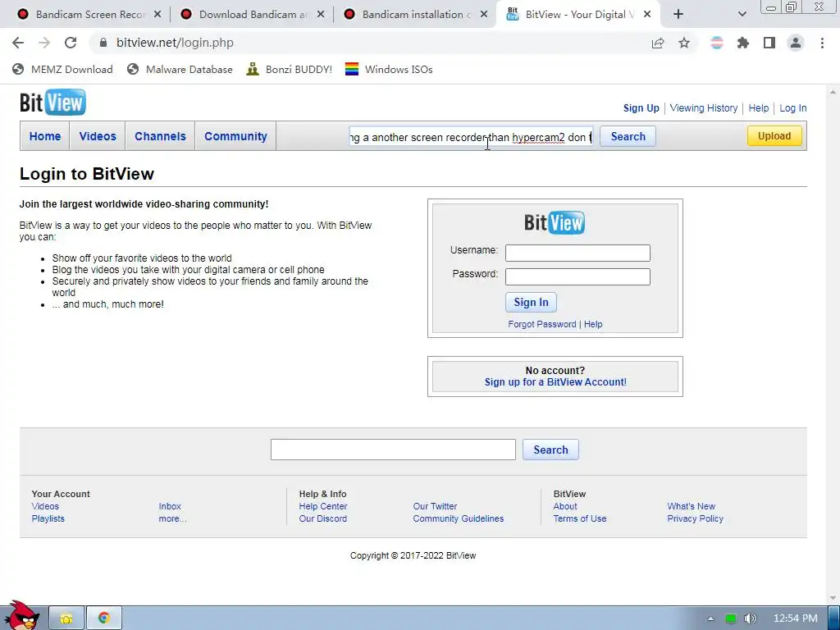The image size is (840, 630).
Task: Open footer Videos link
Action: 46,506
